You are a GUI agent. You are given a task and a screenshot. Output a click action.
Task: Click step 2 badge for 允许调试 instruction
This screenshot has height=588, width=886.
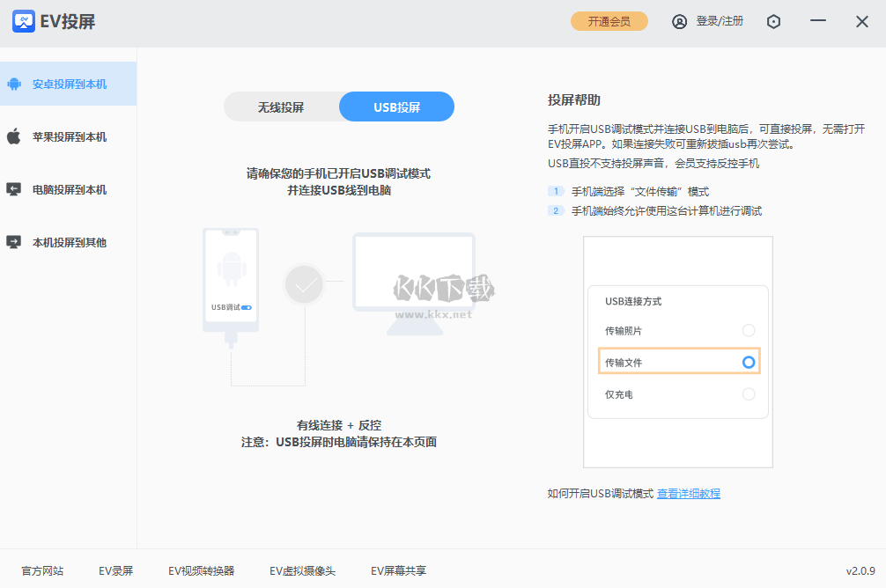tap(556, 210)
